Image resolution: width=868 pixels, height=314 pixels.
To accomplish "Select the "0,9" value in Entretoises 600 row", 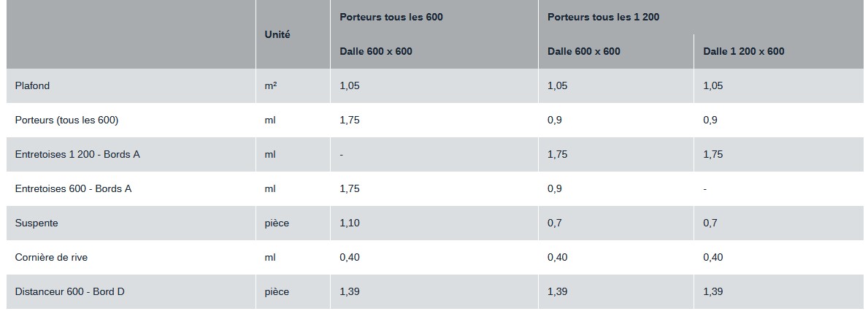I will coord(554,188).
